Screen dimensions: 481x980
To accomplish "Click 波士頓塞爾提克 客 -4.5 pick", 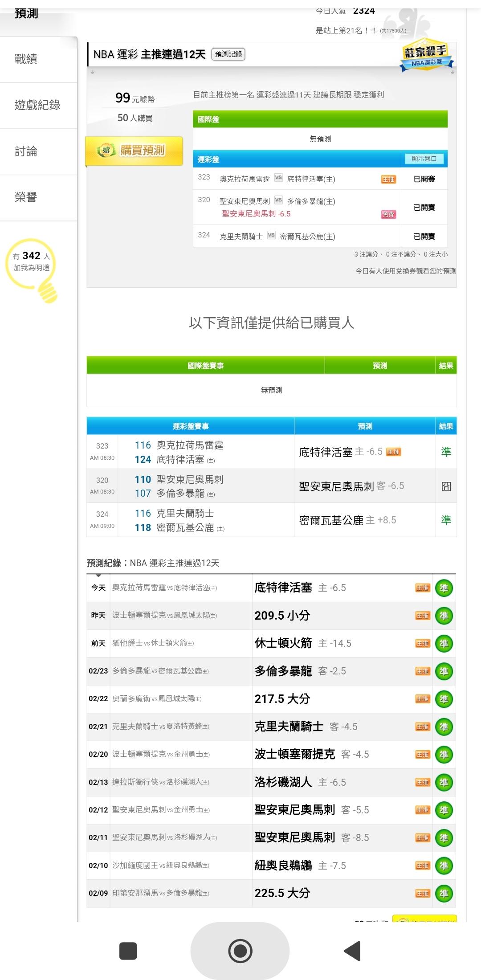I will pos(312,755).
